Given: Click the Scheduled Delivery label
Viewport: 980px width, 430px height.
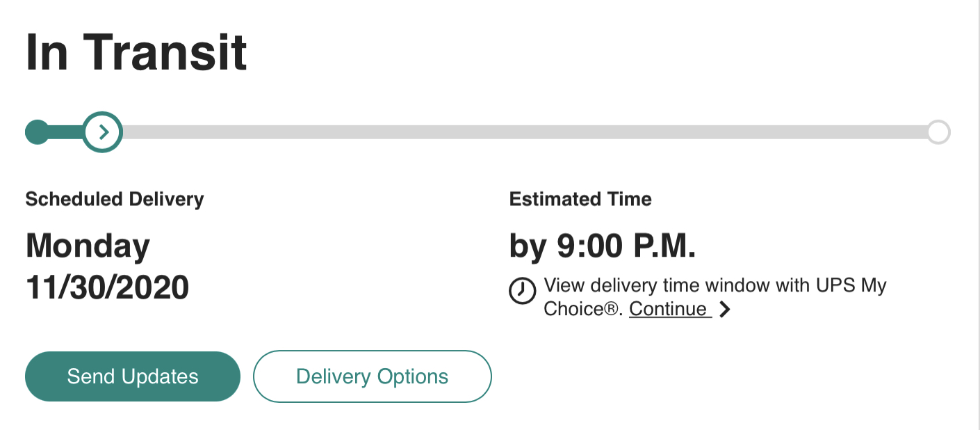Looking at the screenshot, I should (x=115, y=200).
